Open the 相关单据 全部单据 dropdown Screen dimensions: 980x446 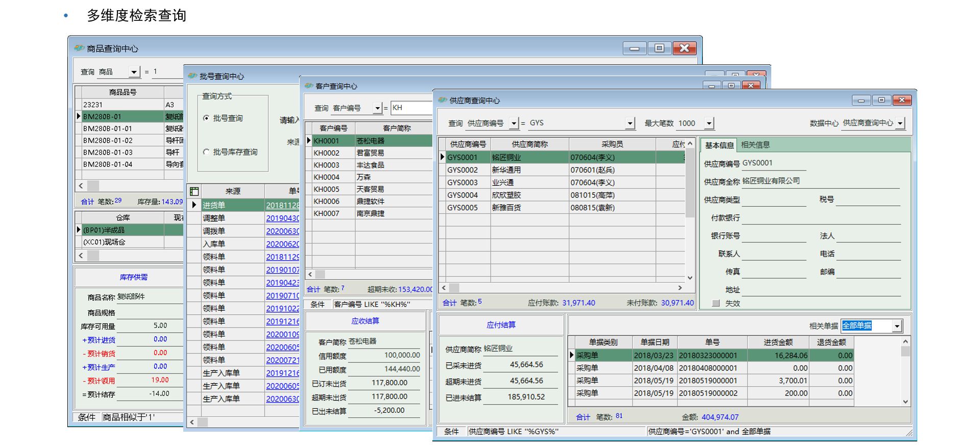click(x=897, y=326)
